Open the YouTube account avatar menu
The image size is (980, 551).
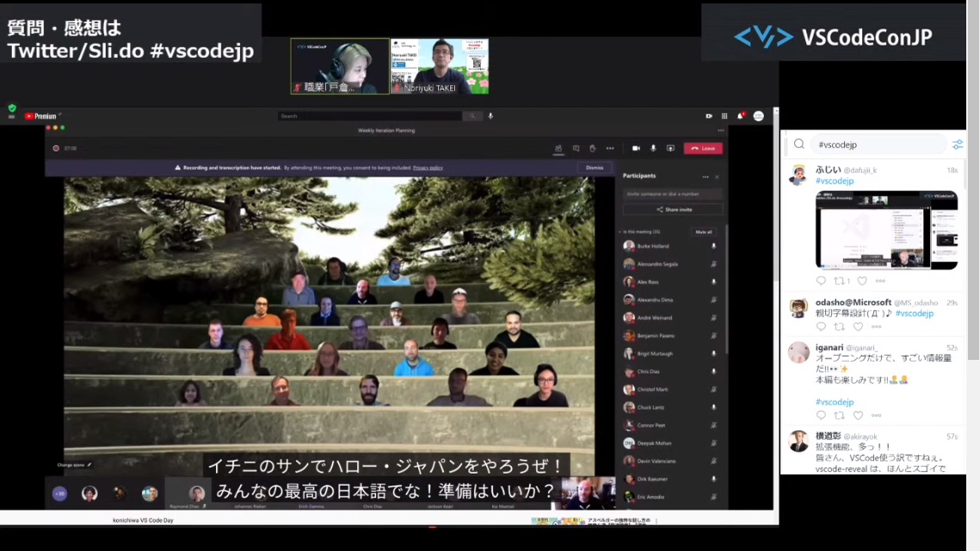[x=758, y=116]
